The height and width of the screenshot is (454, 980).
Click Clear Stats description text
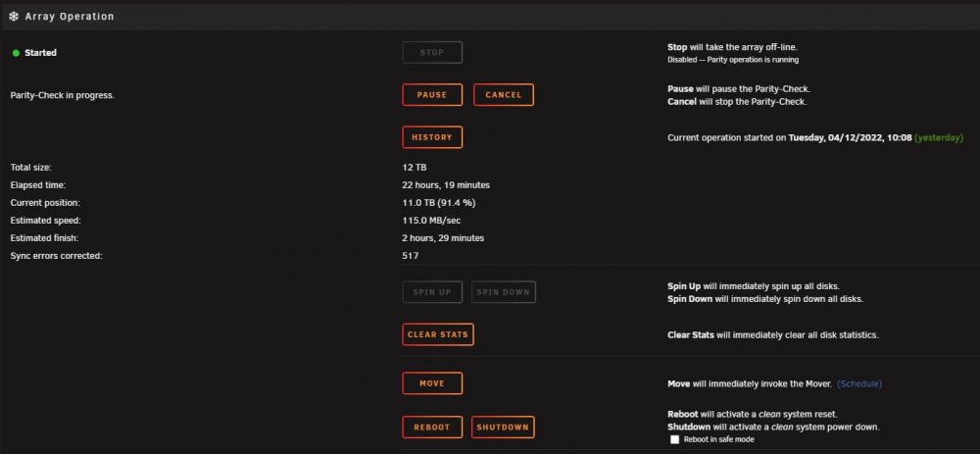pos(773,334)
